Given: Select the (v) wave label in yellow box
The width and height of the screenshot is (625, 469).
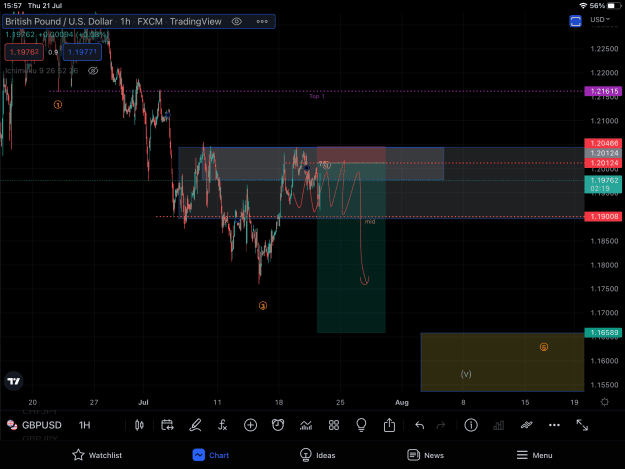Looking at the screenshot, I should 466,374.
